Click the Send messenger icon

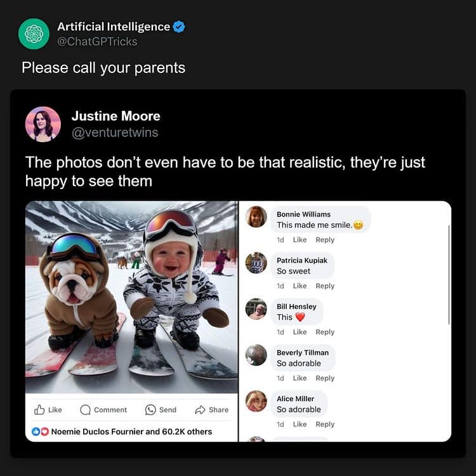click(150, 410)
